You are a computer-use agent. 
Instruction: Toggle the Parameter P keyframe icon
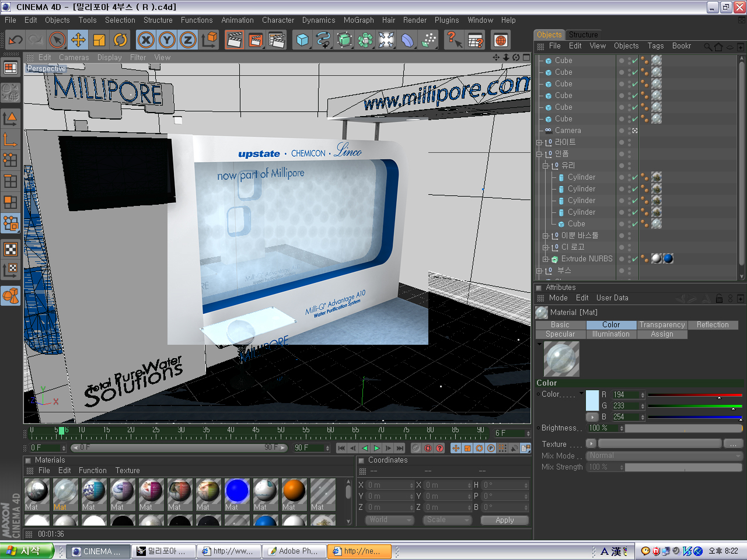tap(491, 448)
